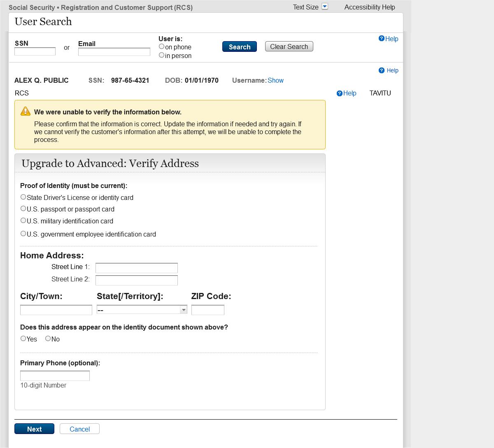The width and height of the screenshot is (494, 448).
Task: Expand the State/Territory dropdown
Action: [184, 310]
